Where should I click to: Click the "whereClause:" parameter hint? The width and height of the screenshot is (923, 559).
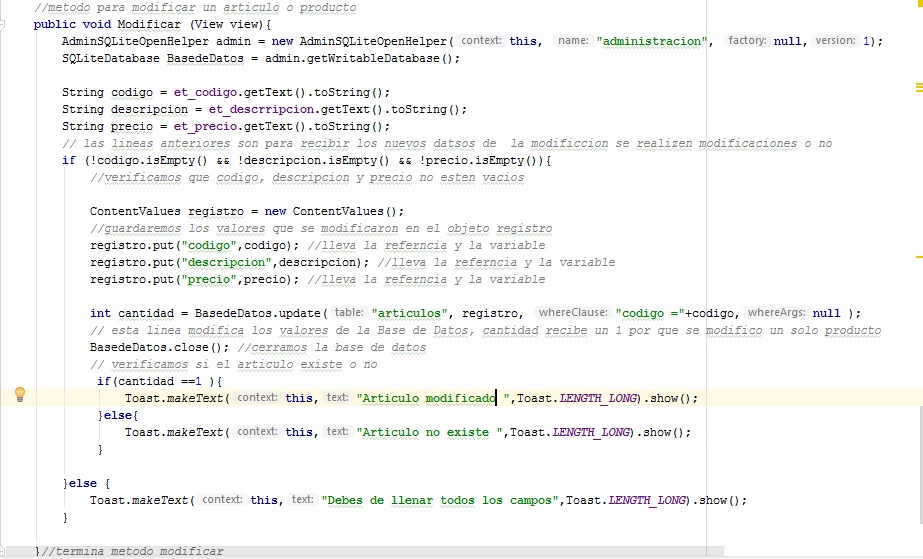[573, 313]
